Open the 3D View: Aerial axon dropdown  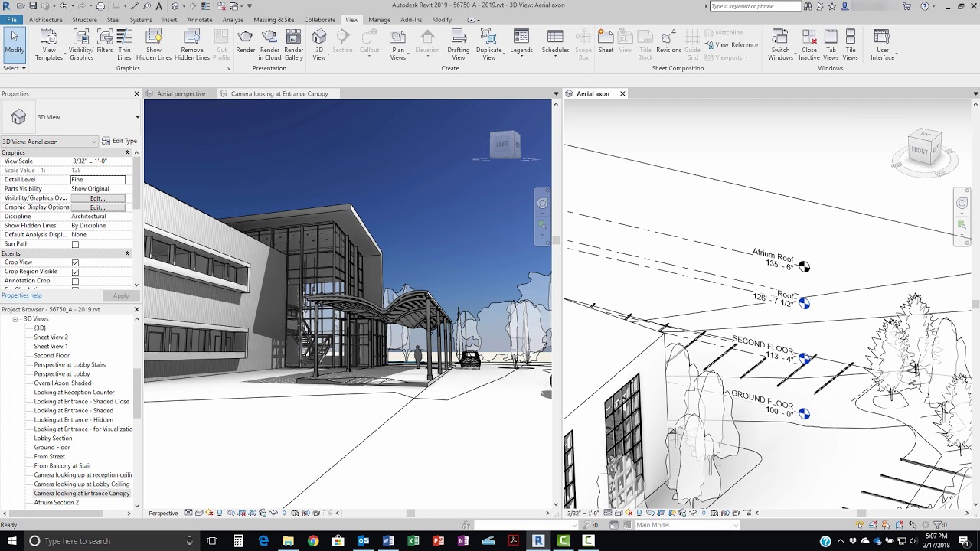click(95, 142)
